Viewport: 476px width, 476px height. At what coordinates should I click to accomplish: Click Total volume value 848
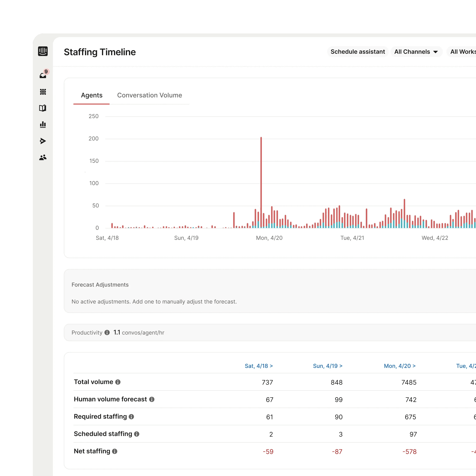(336, 382)
